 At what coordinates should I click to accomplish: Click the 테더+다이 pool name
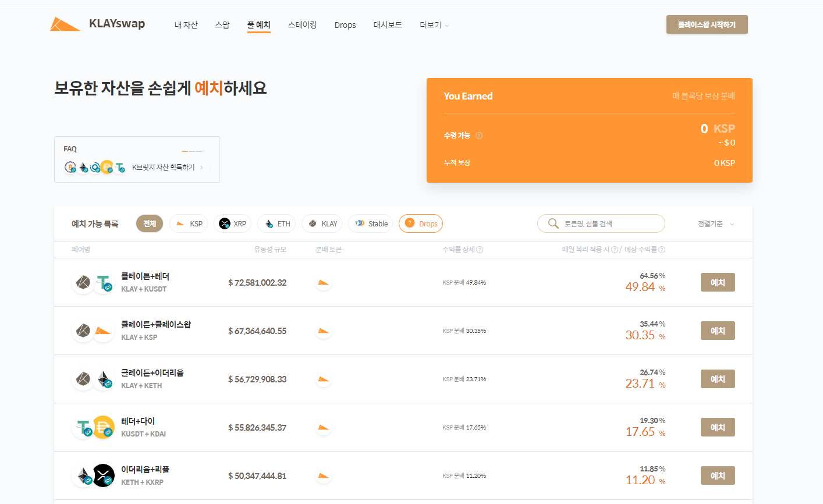pyautogui.click(x=138, y=421)
